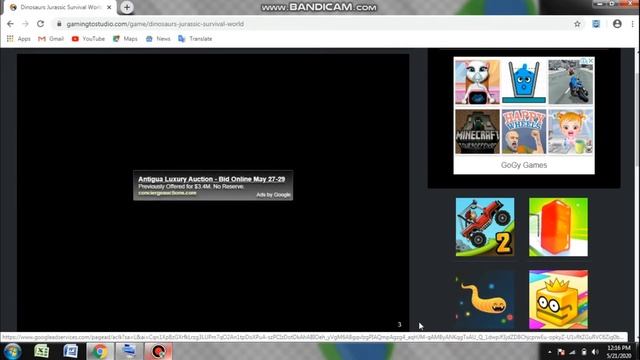Screen dimensions: 640x360
Task: Open the Chrome profile avatar menu
Action: tap(617, 24)
